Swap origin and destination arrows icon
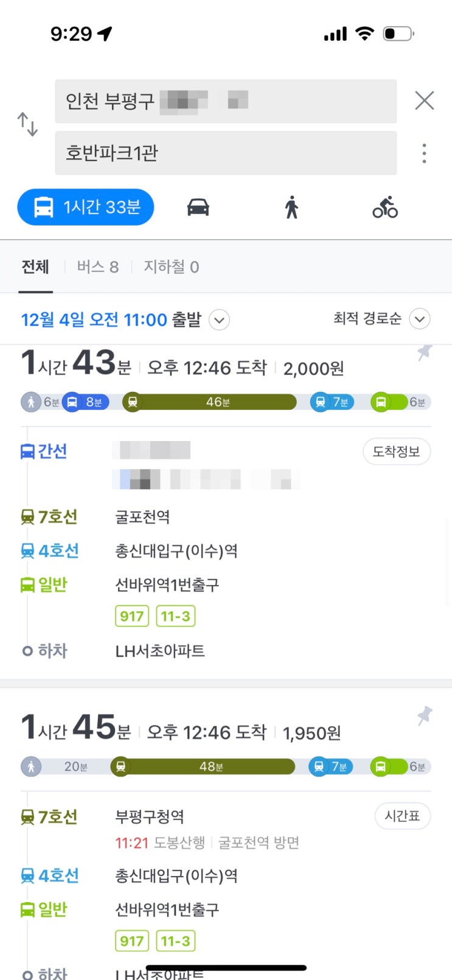This screenshot has width=452, height=980. pos(27,124)
